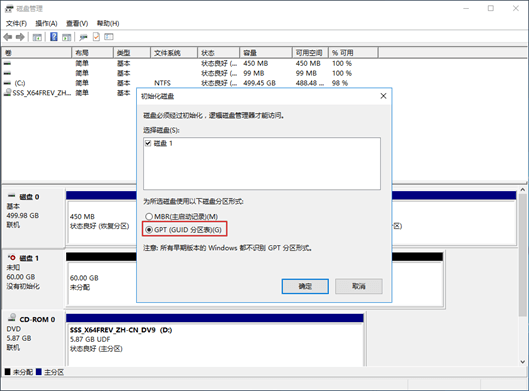The width and height of the screenshot is (529, 391).
Task: Click the volume icon in the 99 MB row
Action: (x=7, y=73)
